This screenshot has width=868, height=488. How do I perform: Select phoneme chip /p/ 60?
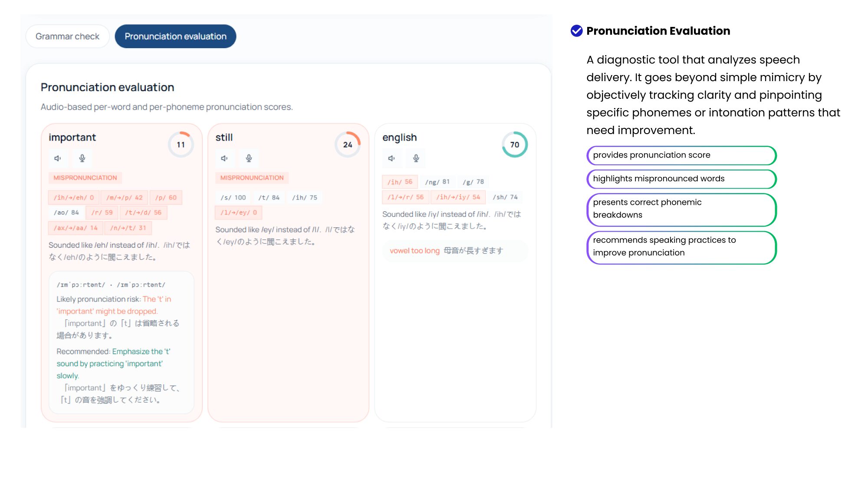click(166, 197)
